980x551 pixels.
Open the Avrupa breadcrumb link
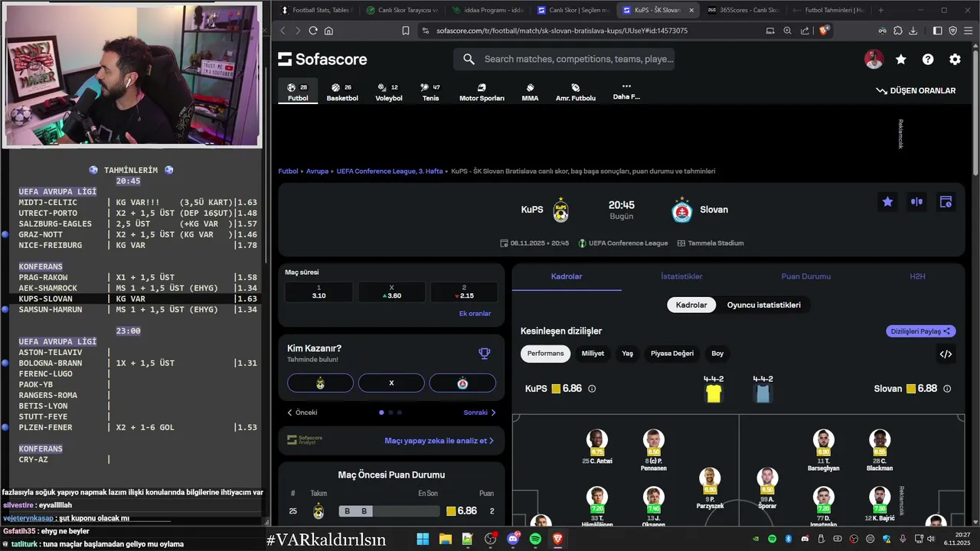tap(317, 171)
